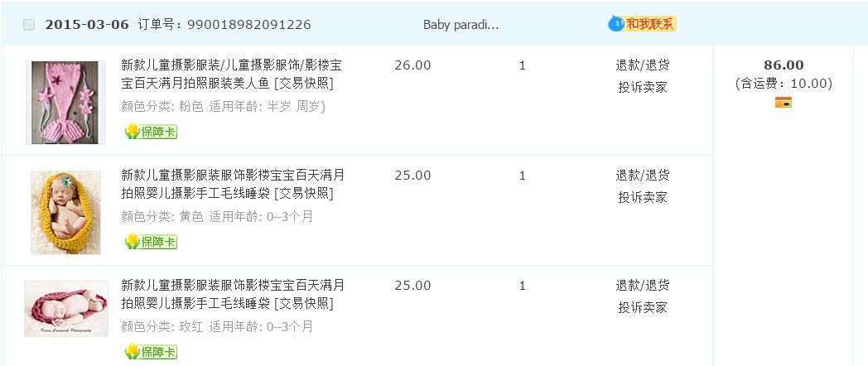The image size is (868, 366).
Task: Open the rose red sleeping bag product title
Action: click(x=231, y=294)
